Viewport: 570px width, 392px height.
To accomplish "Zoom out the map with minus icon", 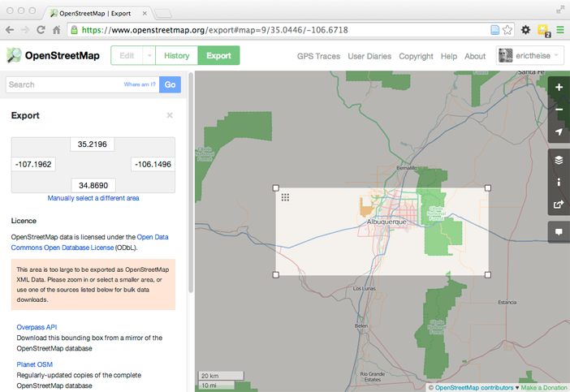I will pos(559,110).
